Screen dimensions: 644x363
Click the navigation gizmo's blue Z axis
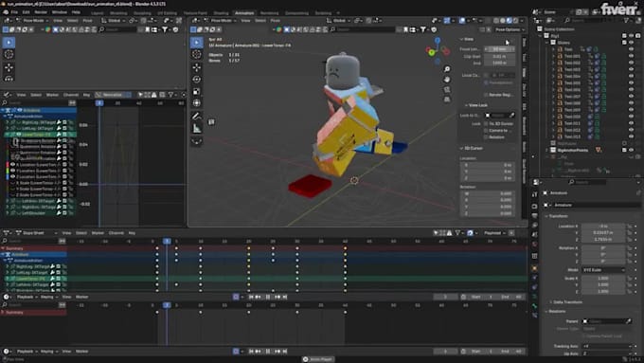(438, 41)
